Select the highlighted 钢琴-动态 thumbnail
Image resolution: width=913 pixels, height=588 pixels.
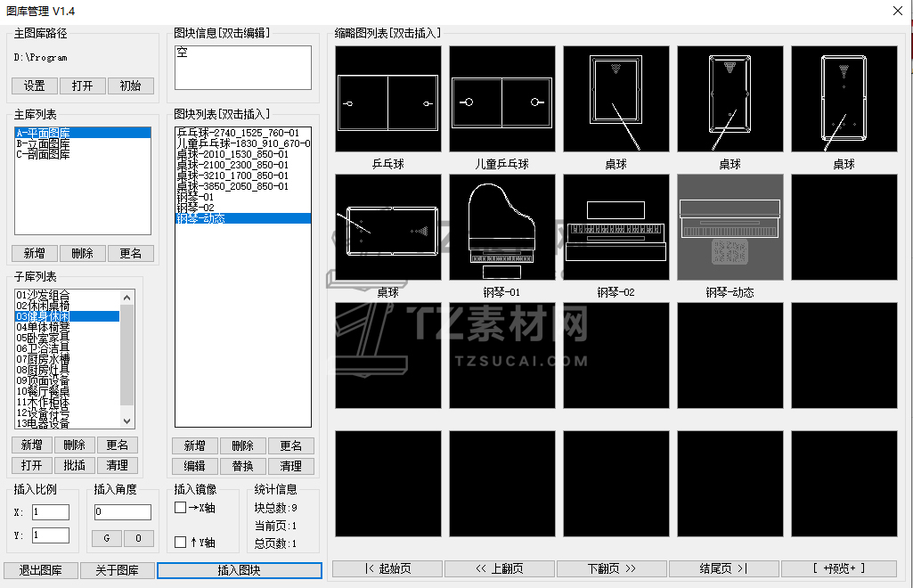730,227
